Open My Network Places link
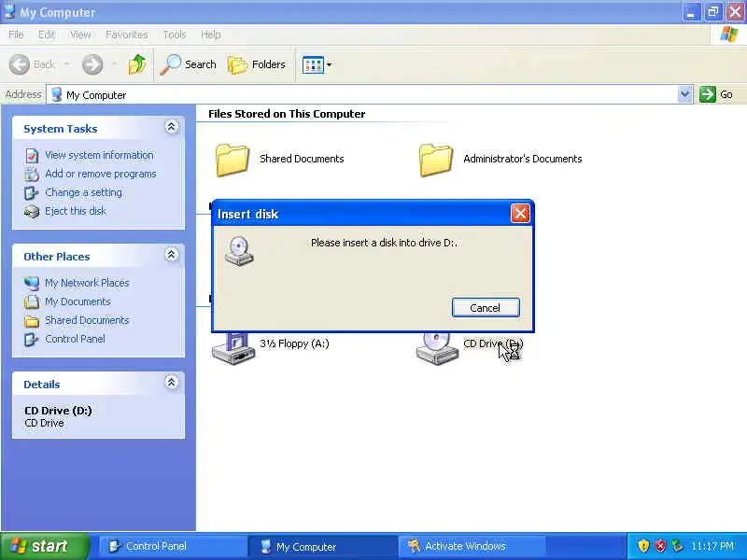Screen dimensions: 747x560 [87, 283]
